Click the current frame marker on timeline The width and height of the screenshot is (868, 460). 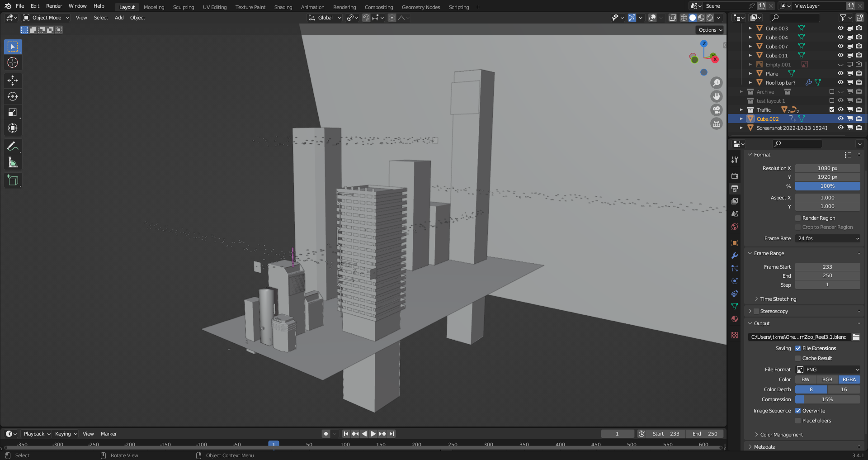click(274, 444)
